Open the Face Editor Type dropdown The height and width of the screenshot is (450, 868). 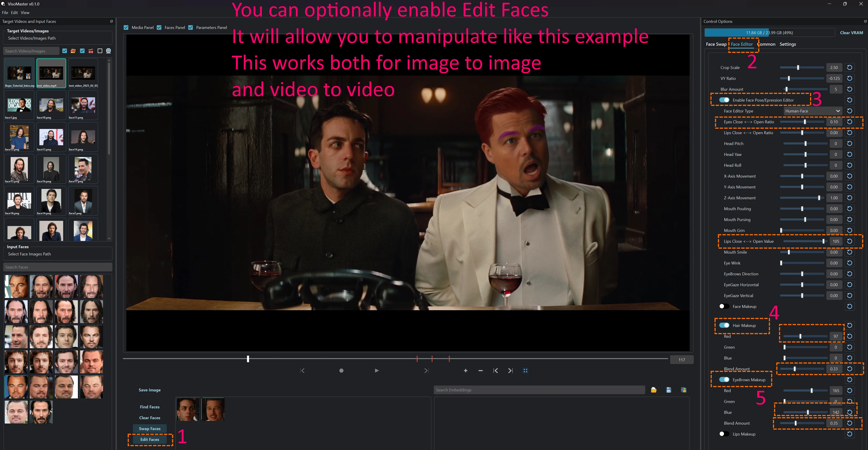pos(813,111)
